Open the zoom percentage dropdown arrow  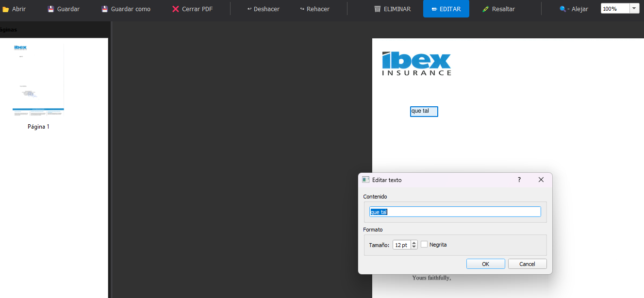634,9
